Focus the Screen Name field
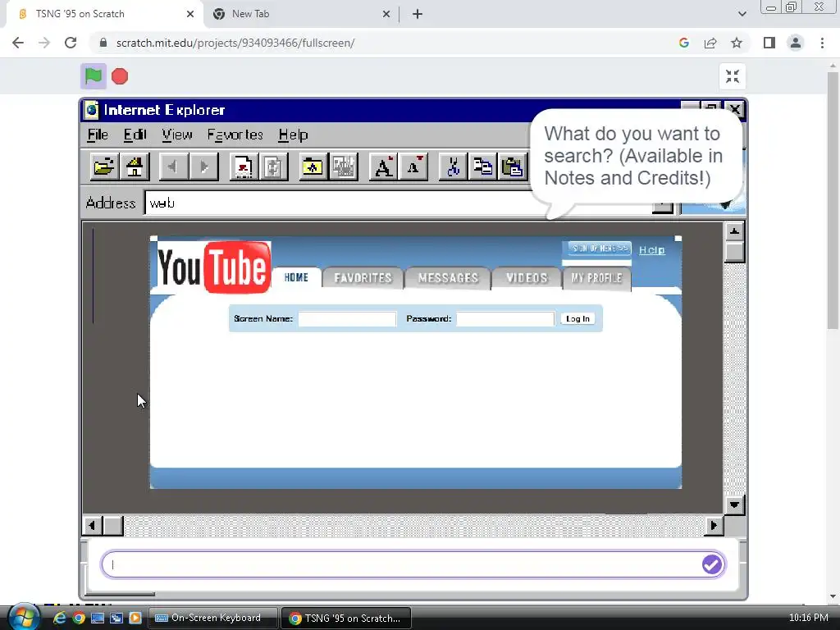Image resolution: width=840 pixels, height=630 pixels. coord(347,319)
